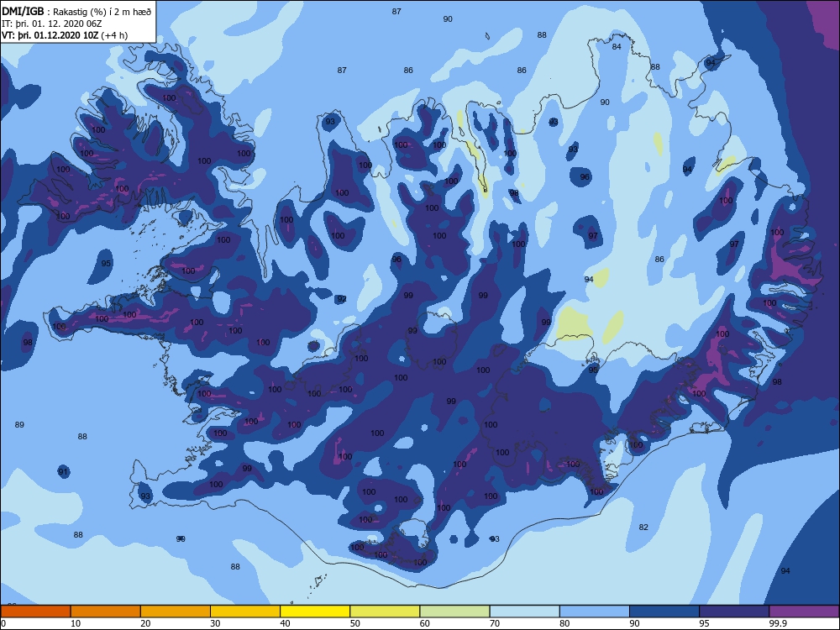Select the bright yellow 40–50 legend swatch
This screenshot has width=840, height=630.
pyautogui.click(x=315, y=612)
